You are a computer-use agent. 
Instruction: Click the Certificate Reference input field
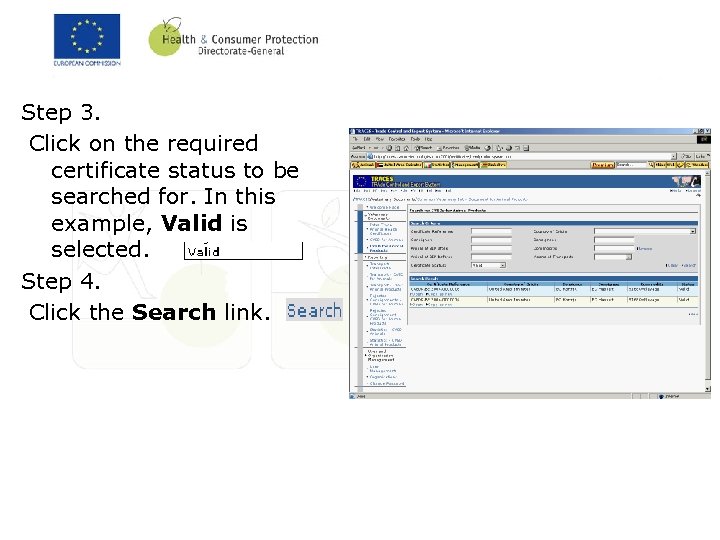[x=491, y=231]
